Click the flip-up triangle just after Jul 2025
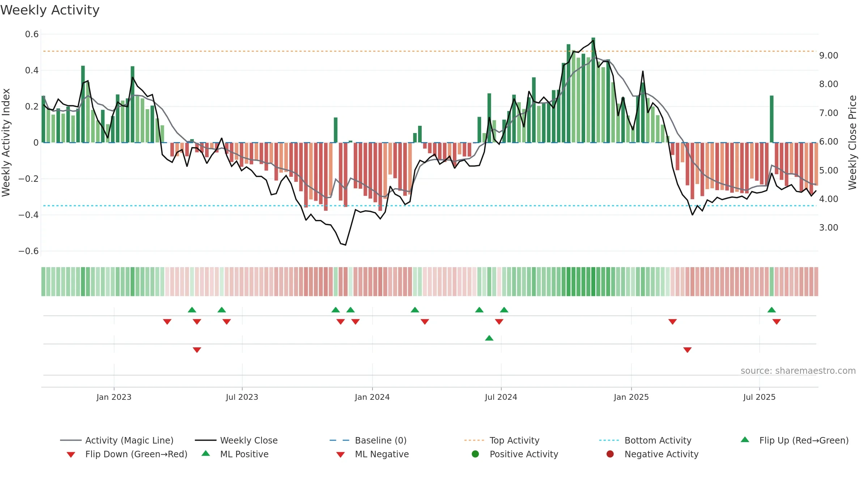Image resolution: width=868 pixels, height=488 pixels. click(x=772, y=310)
